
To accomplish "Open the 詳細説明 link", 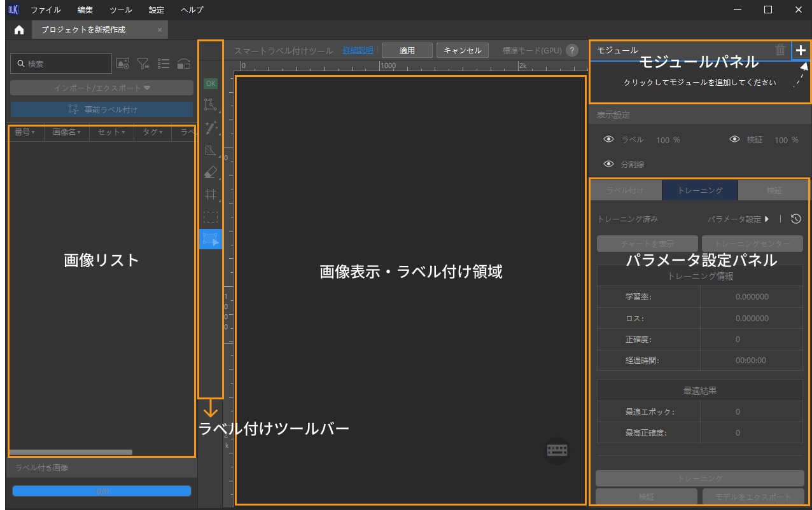I will coord(358,50).
